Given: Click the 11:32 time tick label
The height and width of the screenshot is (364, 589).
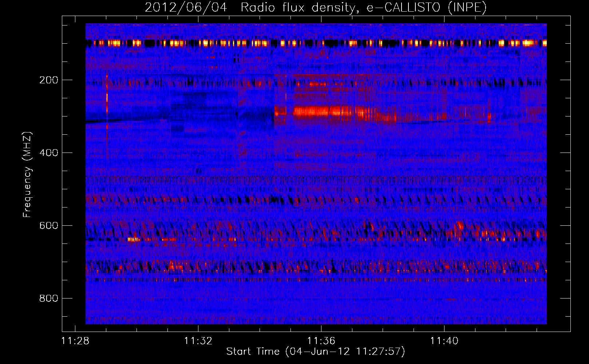Looking at the screenshot, I should pyautogui.click(x=198, y=341).
